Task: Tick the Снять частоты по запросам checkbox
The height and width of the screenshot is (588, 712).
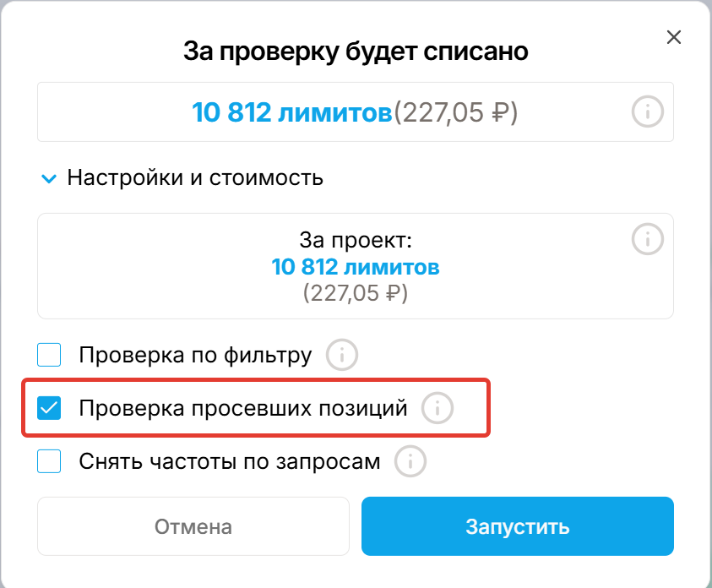Action: click(x=50, y=462)
